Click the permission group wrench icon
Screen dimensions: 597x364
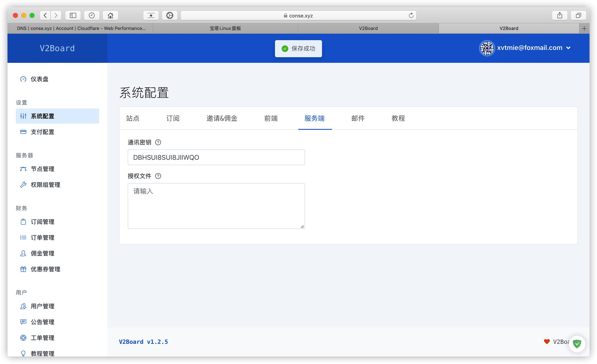pos(23,185)
